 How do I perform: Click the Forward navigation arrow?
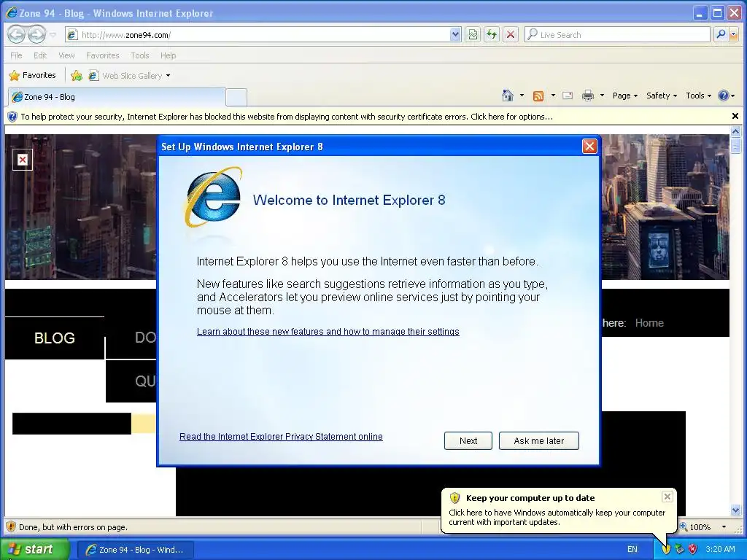pyautogui.click(x=36, y=34)
